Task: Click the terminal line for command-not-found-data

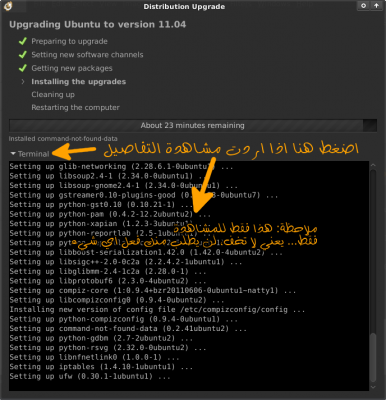Action: 128,329
